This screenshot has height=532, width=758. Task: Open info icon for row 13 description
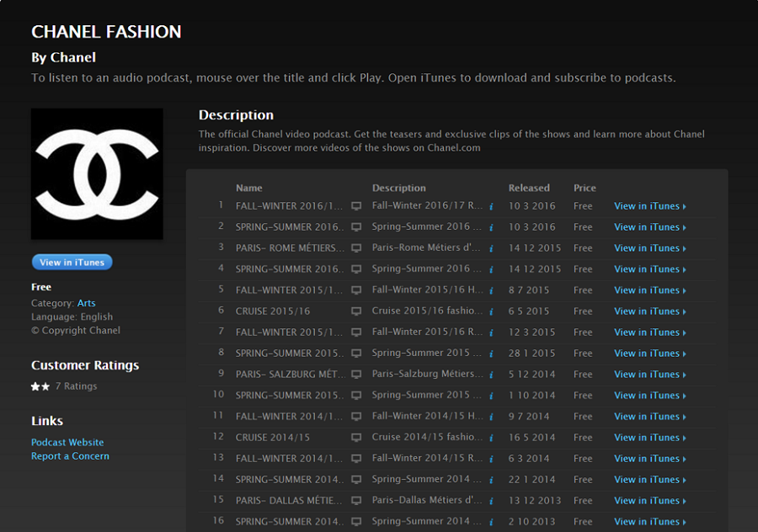[491, 459]
